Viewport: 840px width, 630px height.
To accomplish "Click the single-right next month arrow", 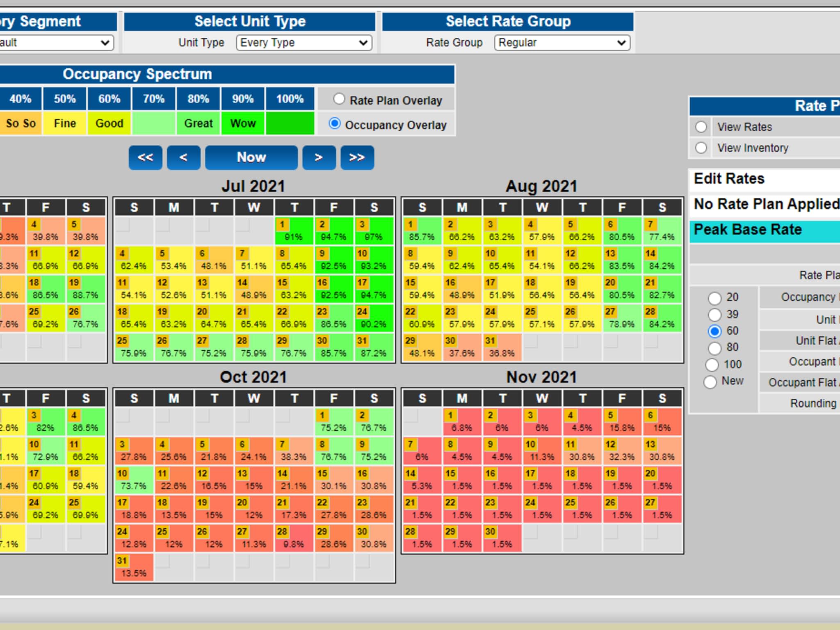I will (x=319, y=157).
